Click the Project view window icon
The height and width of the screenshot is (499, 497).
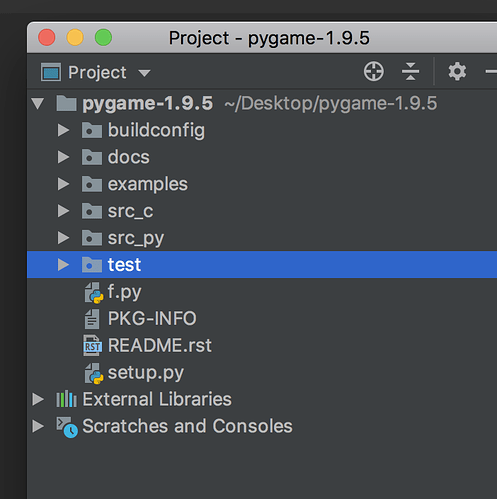click(x=51, y=72)
